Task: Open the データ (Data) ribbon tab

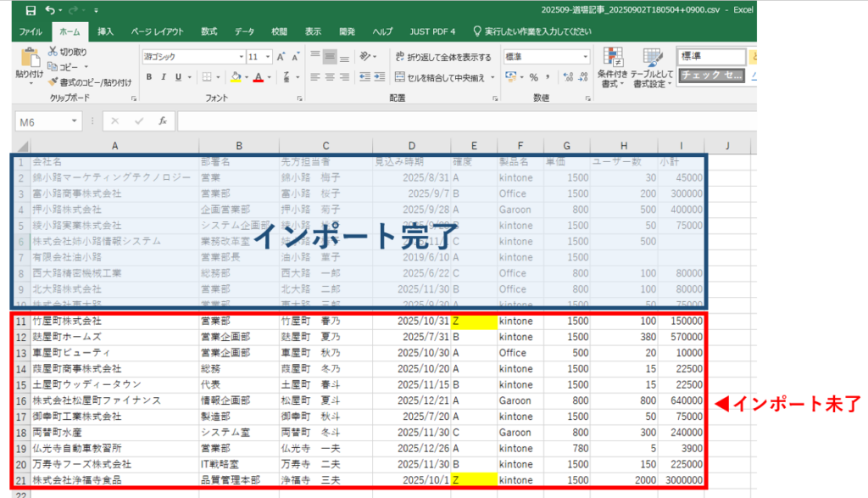Action: pos(244,32)
